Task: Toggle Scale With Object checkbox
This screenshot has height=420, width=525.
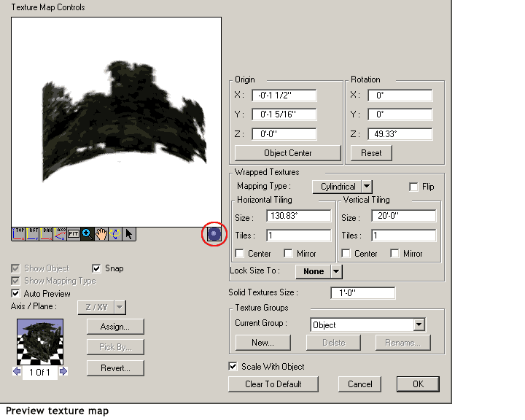Action: point(233,366)
